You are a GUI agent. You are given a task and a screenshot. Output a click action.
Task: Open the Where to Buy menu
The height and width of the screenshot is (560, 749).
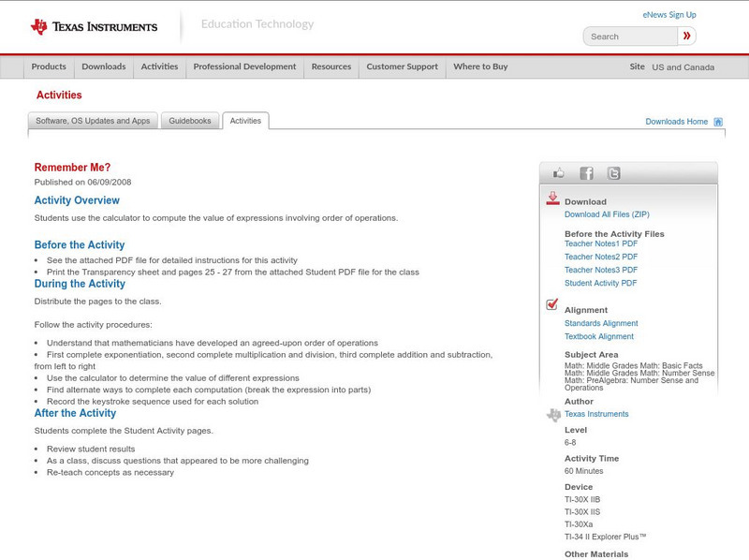pyautogui.click(x=480, y=66)
